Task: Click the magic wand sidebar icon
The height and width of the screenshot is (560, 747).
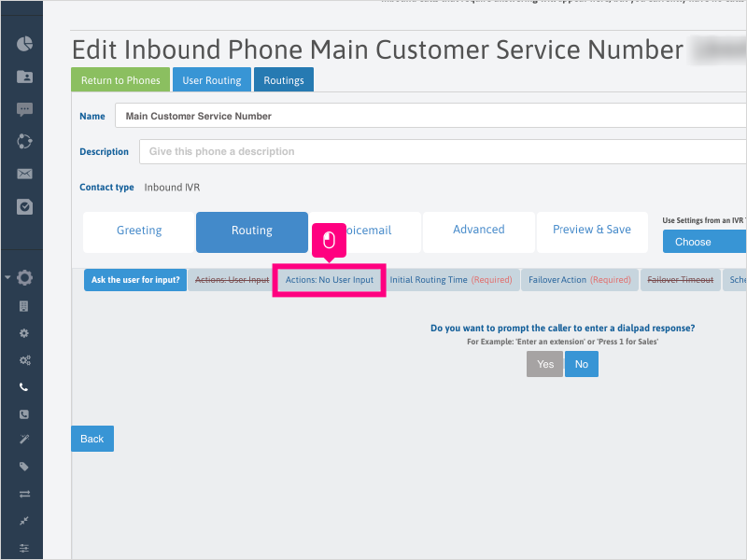Action: (24, 439)
